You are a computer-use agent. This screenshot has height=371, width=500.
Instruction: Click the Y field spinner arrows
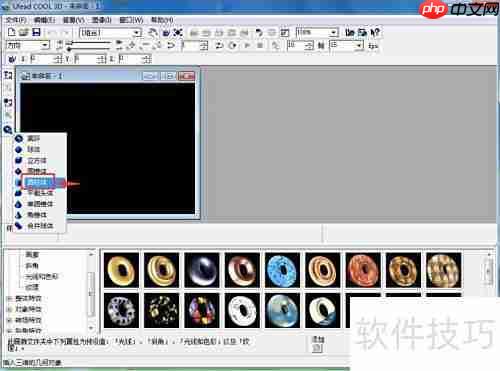tap(103, 59)
